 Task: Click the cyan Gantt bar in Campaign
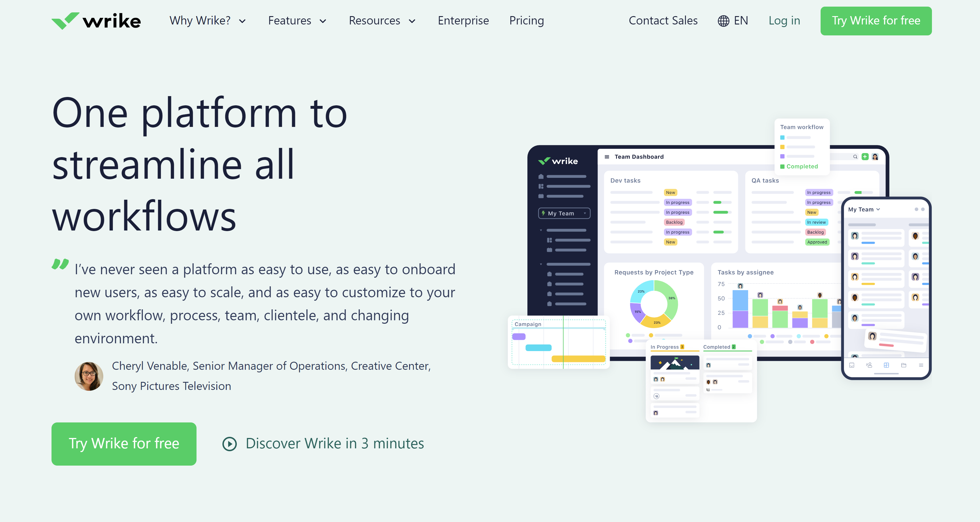point(538,347)
